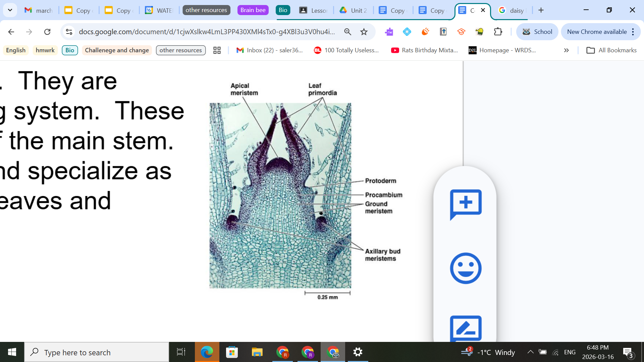The height and width of the screenshot is (362, 644).
Task: Click the apical meristem diagram image
Action: click(x=280, y=195)
